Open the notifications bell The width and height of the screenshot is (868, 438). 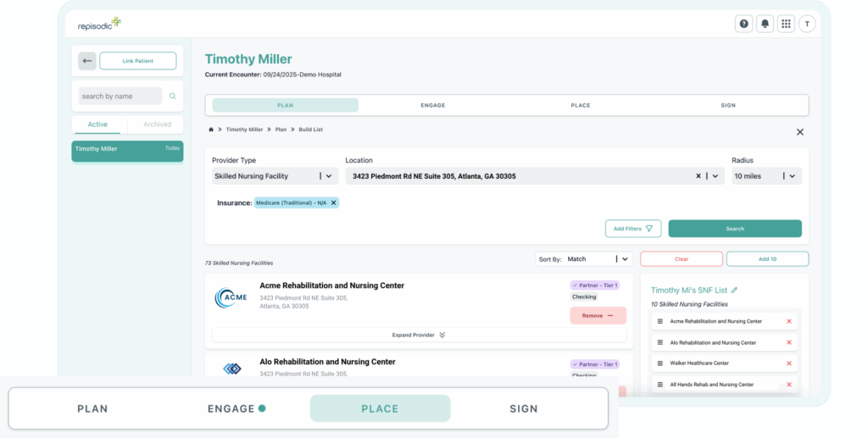tap(765, 24)
